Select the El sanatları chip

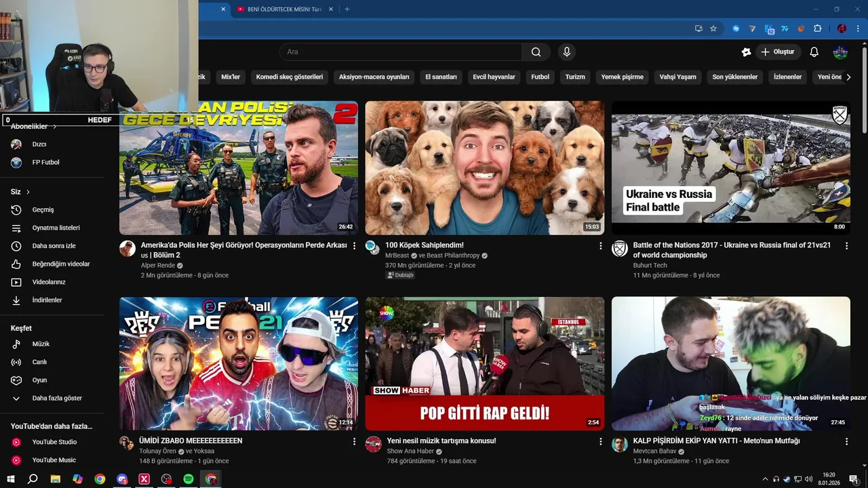coord(441,77)
